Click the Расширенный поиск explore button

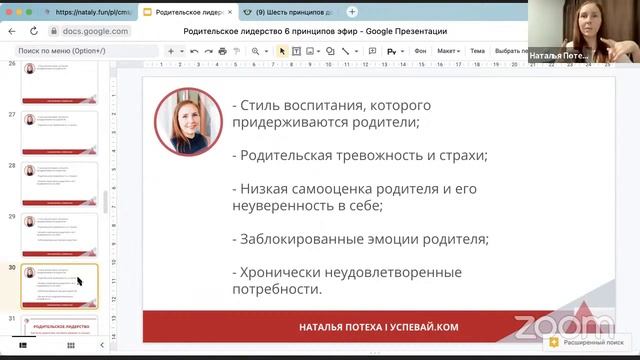[587, 342]
